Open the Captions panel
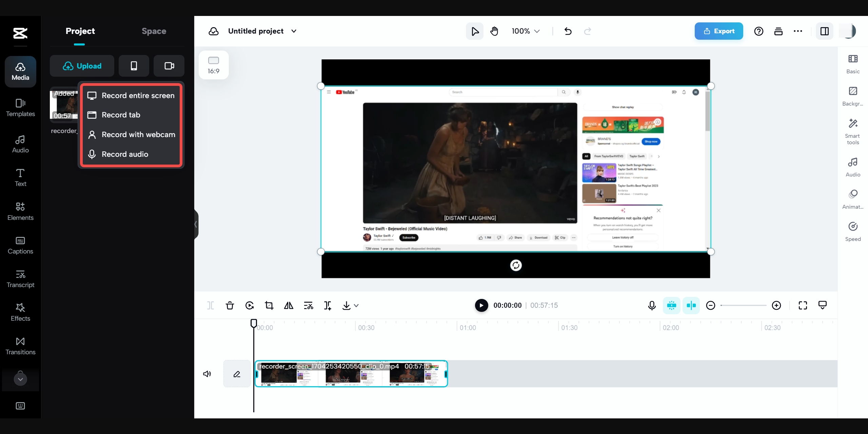 20,245
